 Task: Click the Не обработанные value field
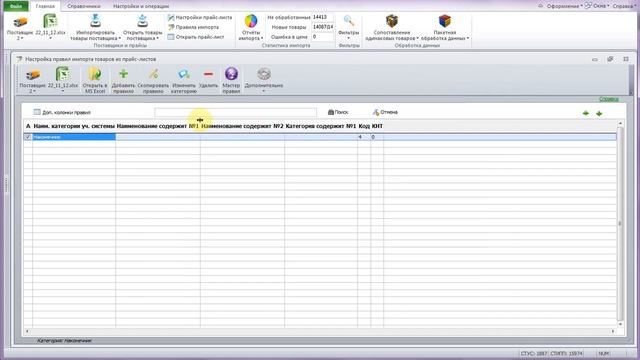click(x=322, y=18)
